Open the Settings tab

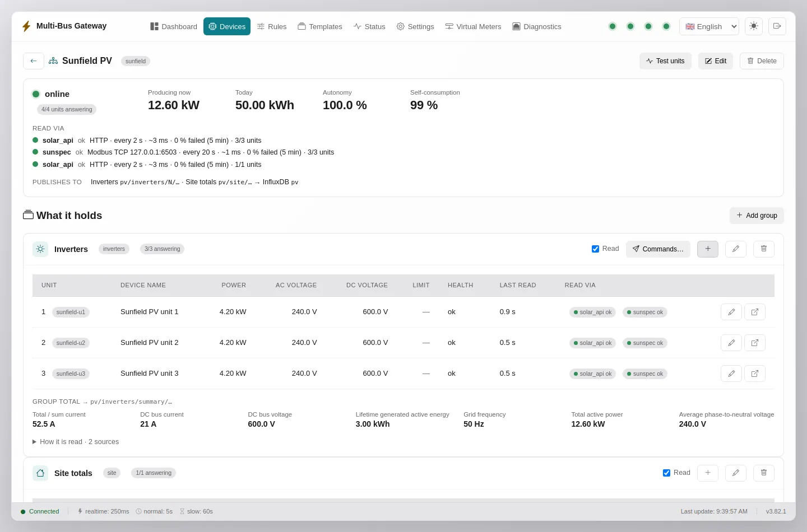pos(415,26)
